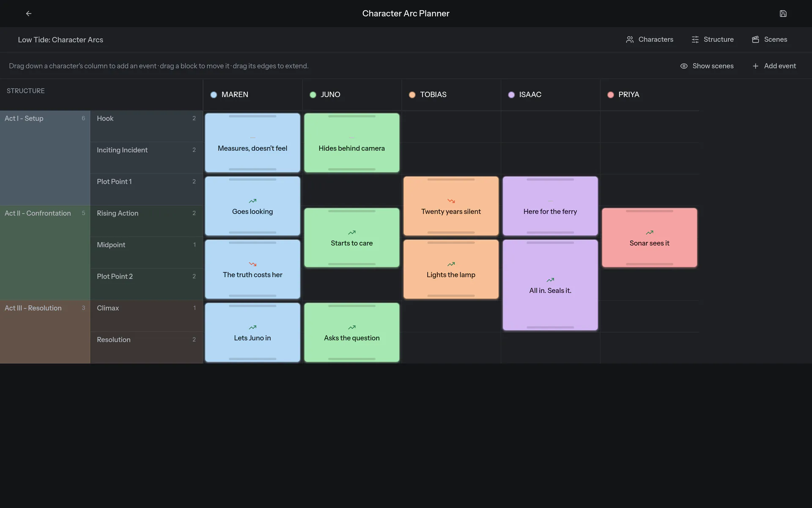The width and height of the screenshot is (812, 508).
Task: Select the 'Hides behind camera' event block
Action: [352, 143]
